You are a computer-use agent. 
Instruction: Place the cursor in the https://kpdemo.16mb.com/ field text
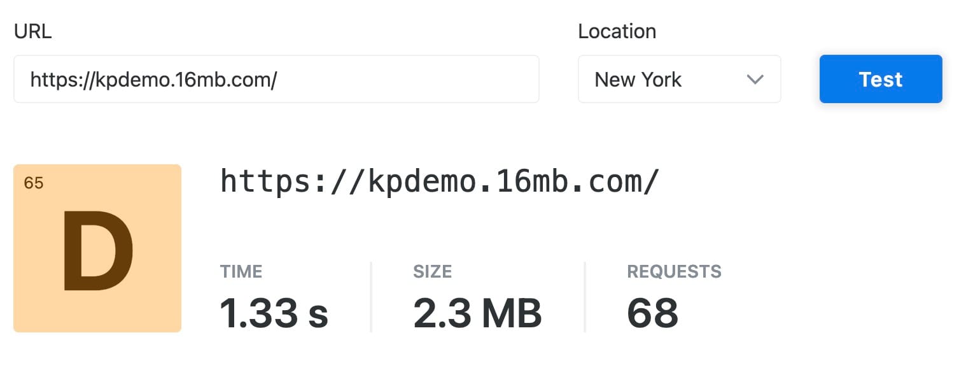(x=153, y=80)
